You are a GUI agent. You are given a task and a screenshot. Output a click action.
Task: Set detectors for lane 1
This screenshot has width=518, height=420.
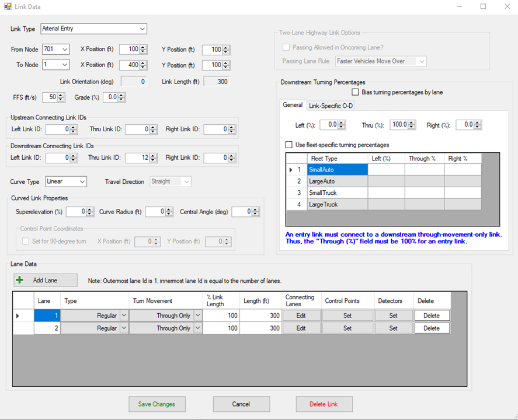pyautogui.click(x=393, y=316)
